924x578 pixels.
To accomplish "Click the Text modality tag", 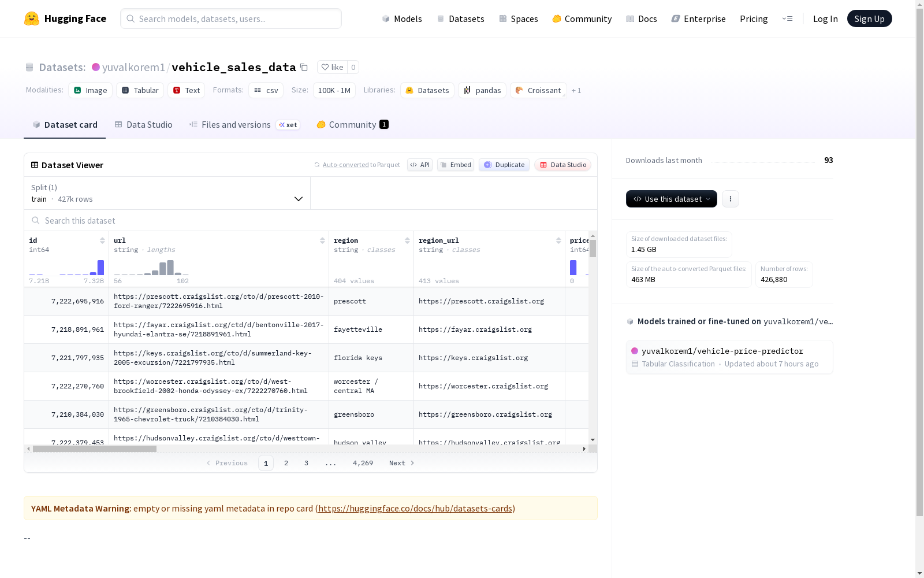I will [186, 90].
